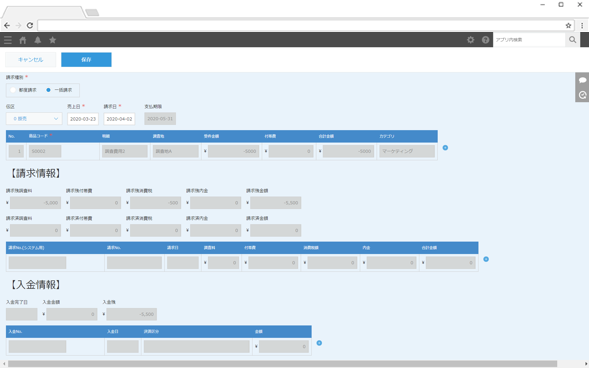Add a row to the 請求No. table
The image size is (589, 368).
(486, 259)
